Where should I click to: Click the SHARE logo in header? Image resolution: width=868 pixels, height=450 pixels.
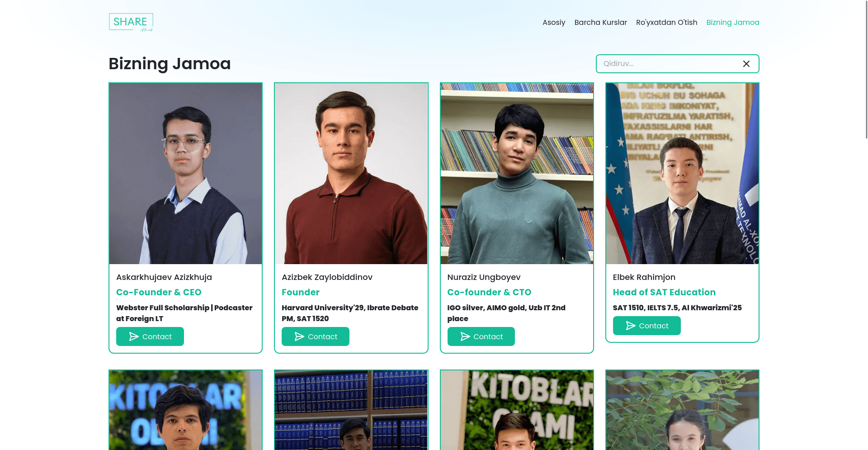131,22
